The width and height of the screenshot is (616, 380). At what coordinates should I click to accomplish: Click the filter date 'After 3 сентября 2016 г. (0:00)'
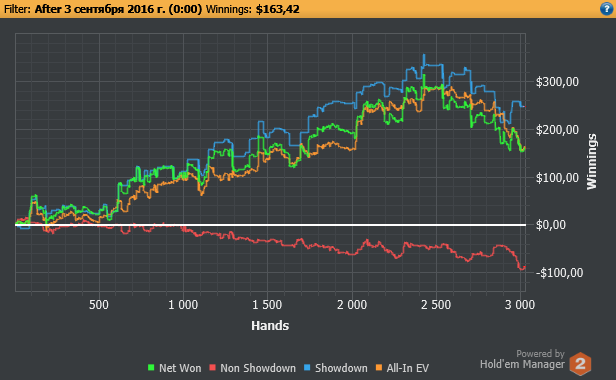pyautogui.click(x=118, y=9)
